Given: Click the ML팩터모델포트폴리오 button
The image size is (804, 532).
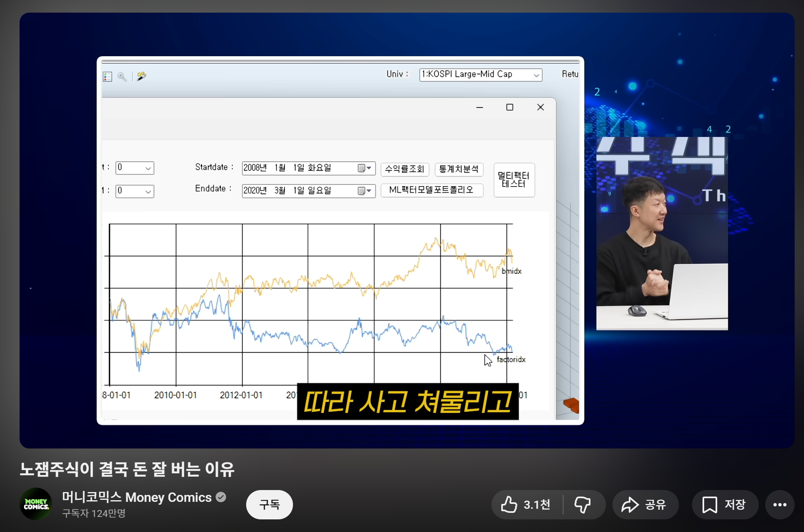Looking at the screenshot, I should [x=432, y=190].
